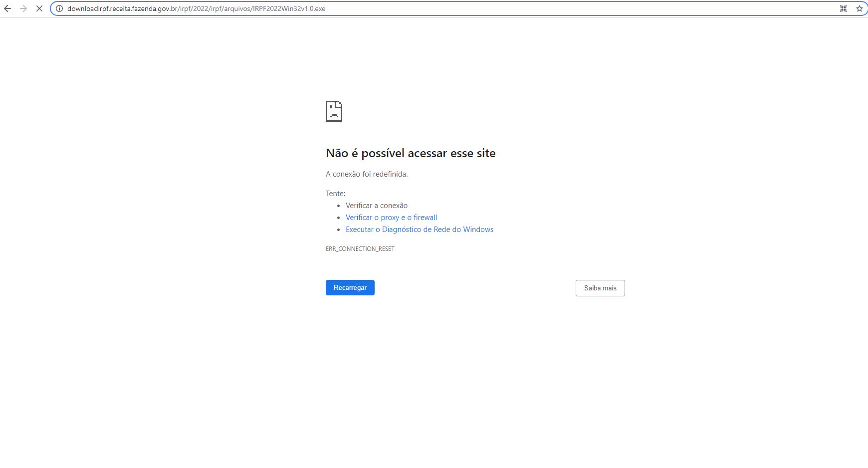Open the Saiba mais details button

(x=600, y=288)
